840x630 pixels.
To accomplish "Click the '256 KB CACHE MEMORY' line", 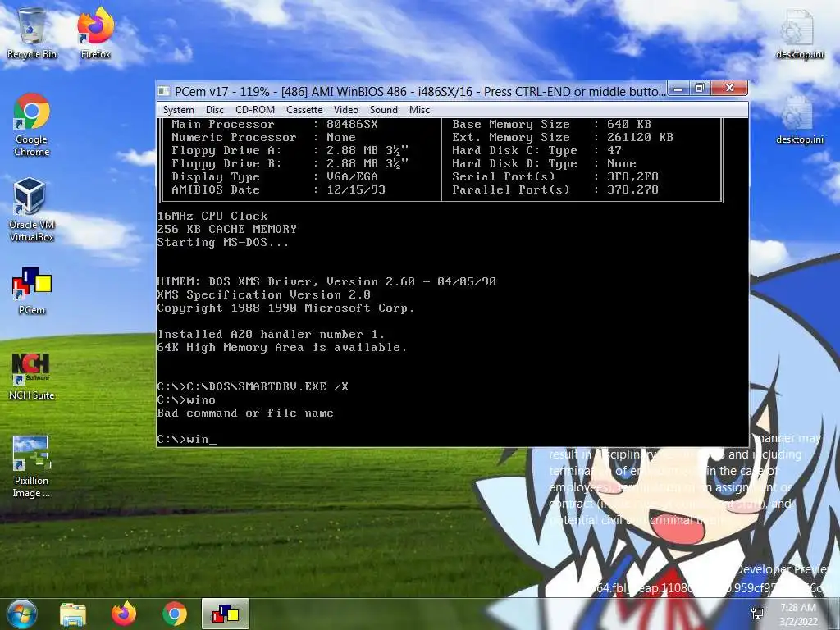I will coord(226,230).
